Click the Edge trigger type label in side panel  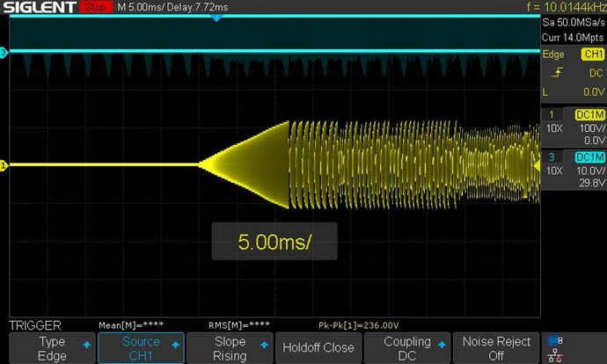pyautogui.click(x=553, y=55)
